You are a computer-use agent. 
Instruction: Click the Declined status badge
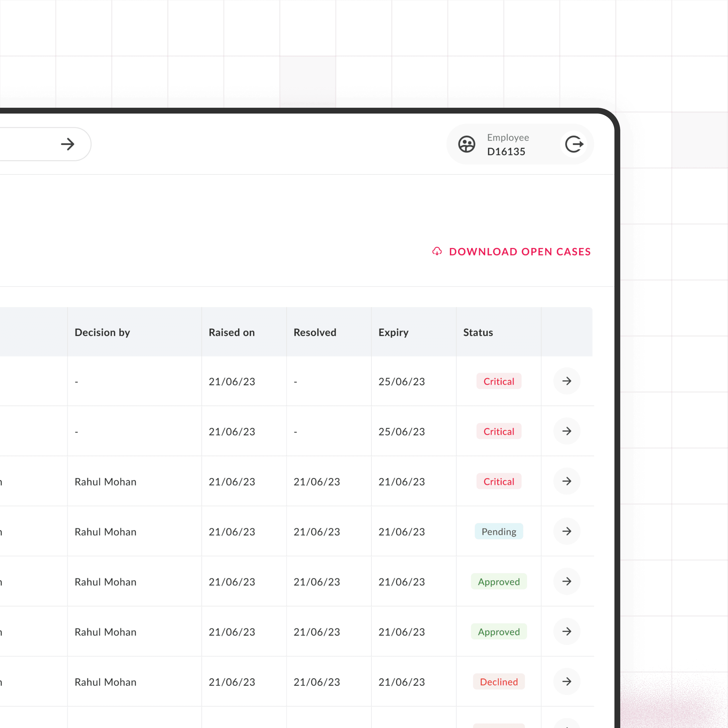point(498,682)
